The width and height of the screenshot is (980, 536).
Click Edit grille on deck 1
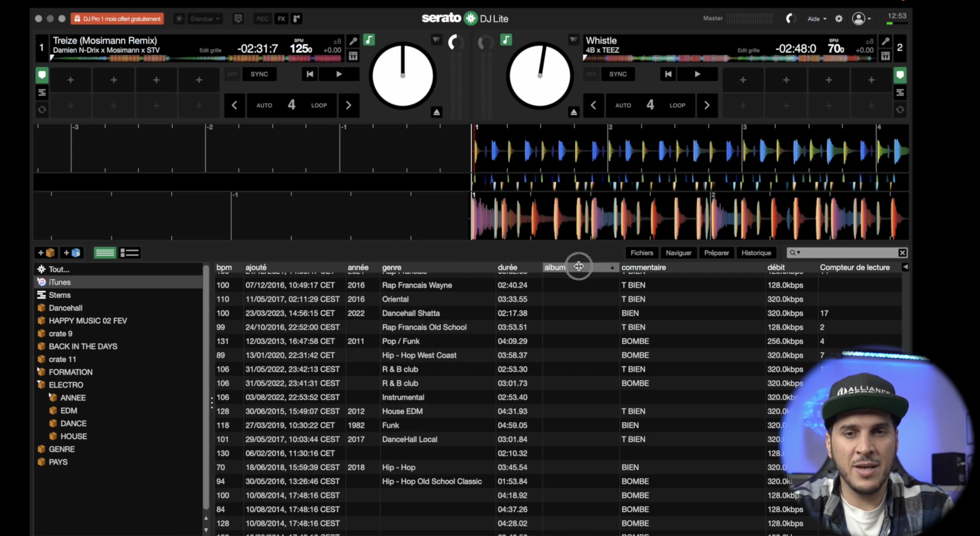[210, 50]
